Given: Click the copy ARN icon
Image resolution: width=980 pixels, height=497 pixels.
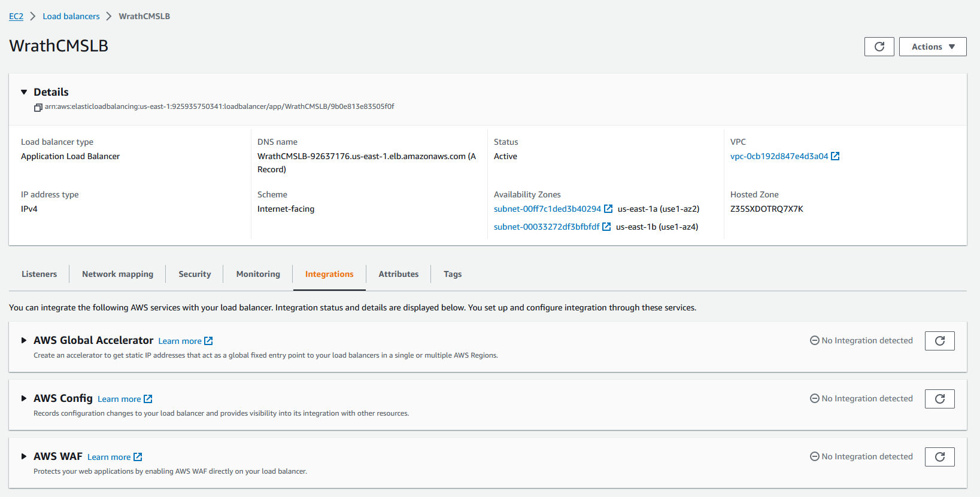Looking at the screenshot, I should click(x=38, y=108).
